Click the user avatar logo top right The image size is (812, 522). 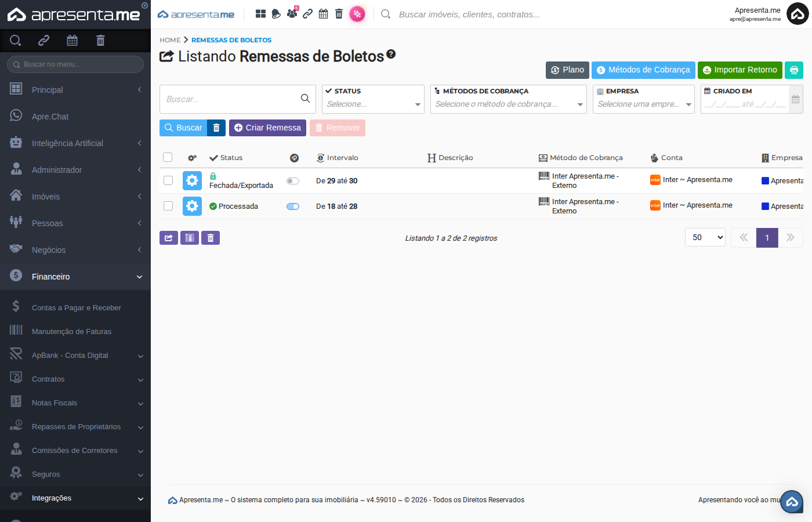point(797,14)
